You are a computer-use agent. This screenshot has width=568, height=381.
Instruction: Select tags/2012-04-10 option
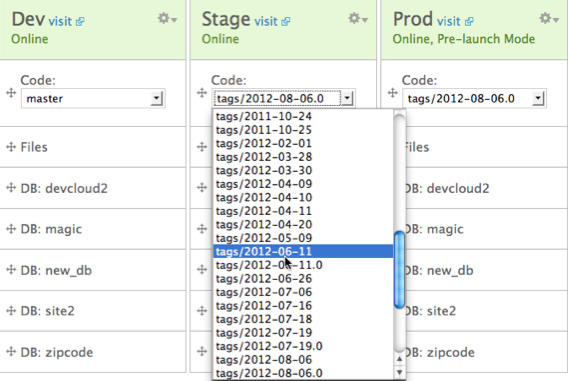pyautogui.click(x=303, y=197)
